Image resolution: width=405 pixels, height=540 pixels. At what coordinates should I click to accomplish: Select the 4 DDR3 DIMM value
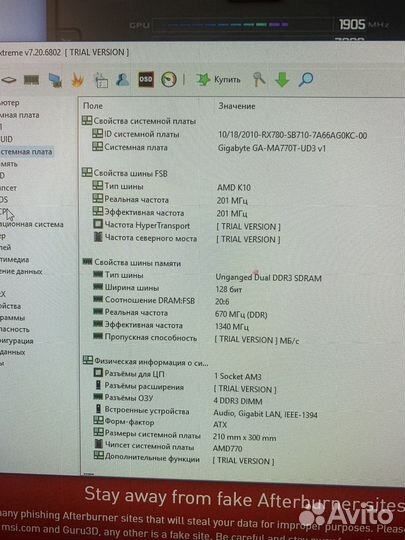click(238, 401)
